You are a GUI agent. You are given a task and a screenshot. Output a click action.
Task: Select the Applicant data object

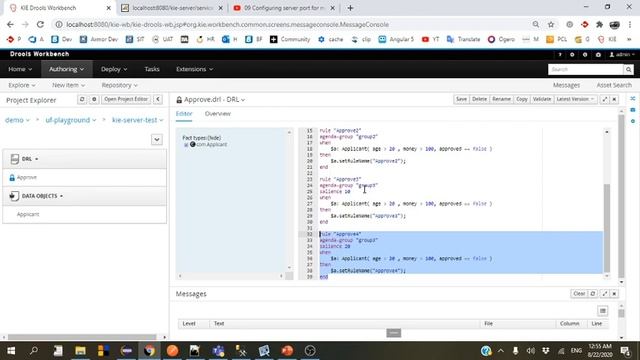28,214
